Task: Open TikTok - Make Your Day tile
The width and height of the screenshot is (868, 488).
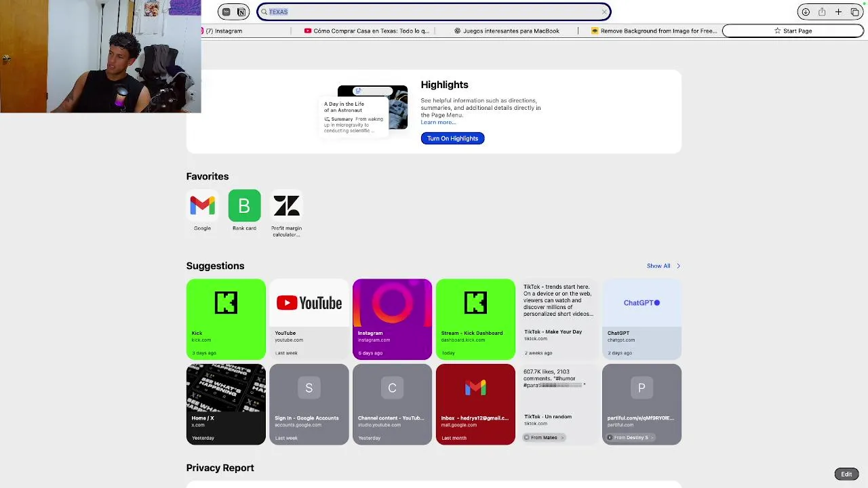Action: pyautogui.click(x=558, y=319)
